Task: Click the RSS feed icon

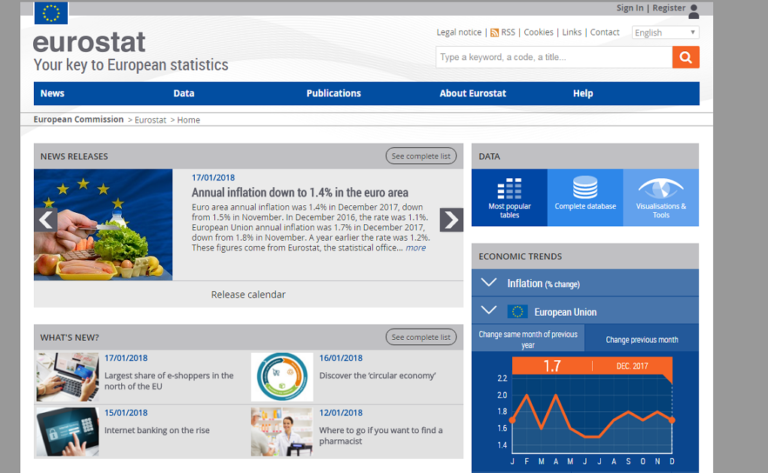Action: click(x=494, y=33)
